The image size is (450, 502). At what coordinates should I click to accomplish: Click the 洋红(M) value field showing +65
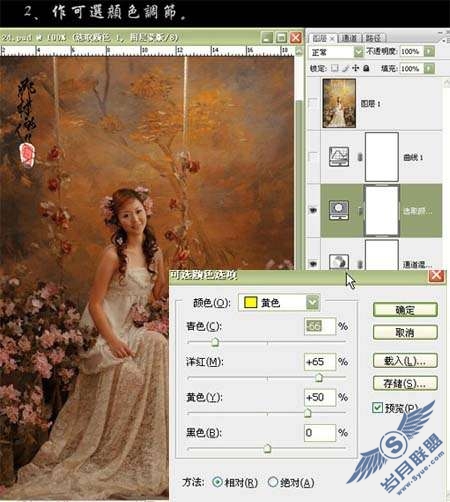pos(319,362)
